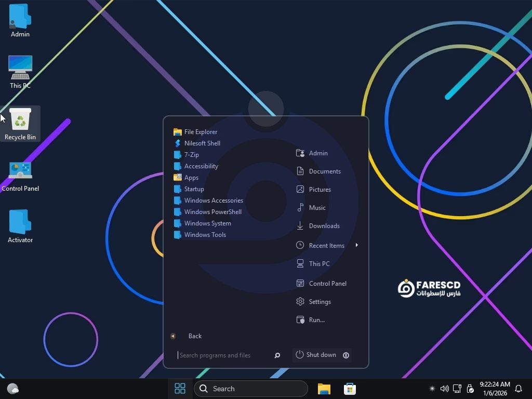Expand the Windows PowerShell folder
The width and height of the screenshot is (532, 399).
pos(212,212)
